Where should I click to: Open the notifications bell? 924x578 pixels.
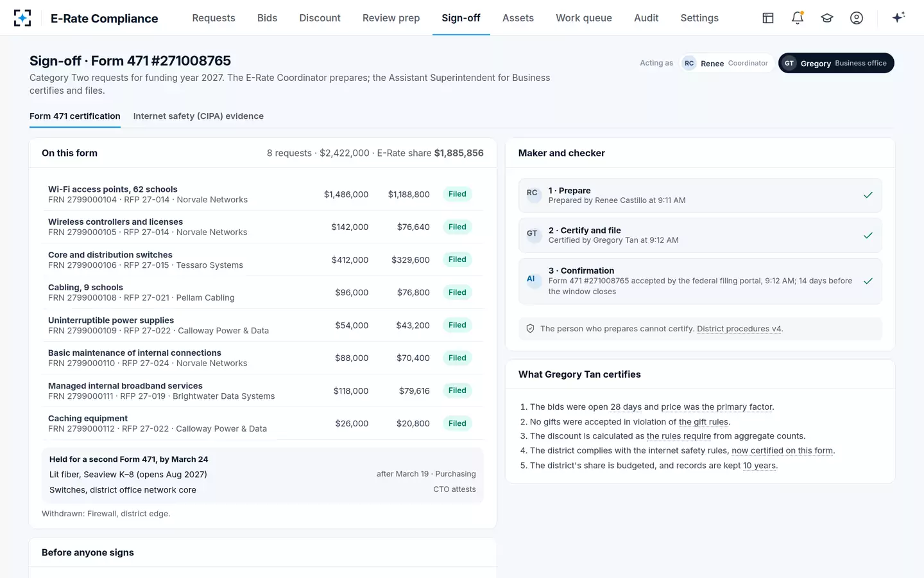pyautogui.click(x=798, y=18)
